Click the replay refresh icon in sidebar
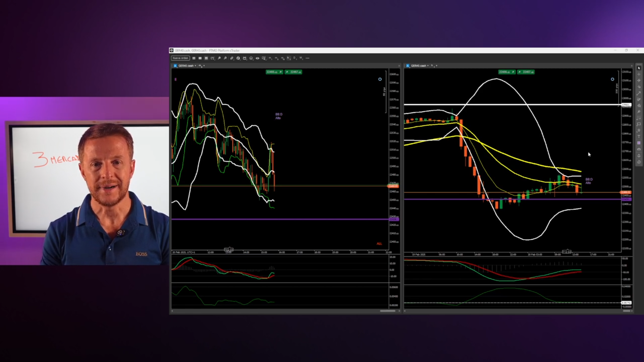Viewport: 644px width, 362px height. point(639,162)
